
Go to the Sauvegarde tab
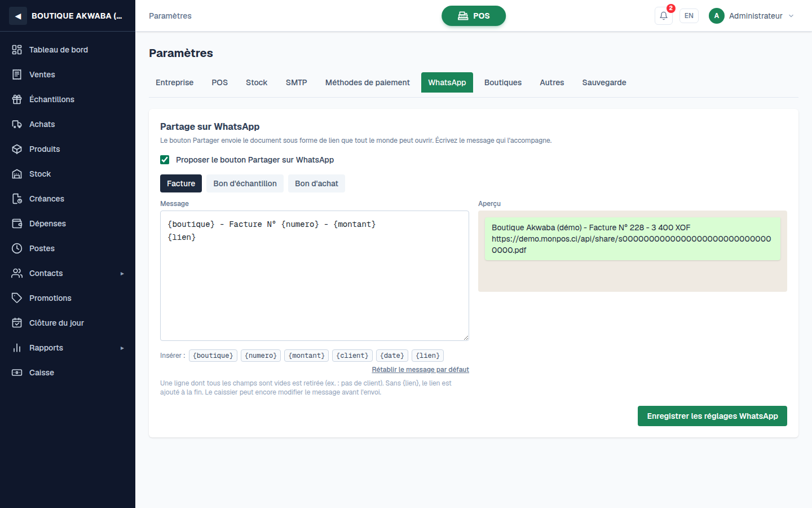604,82
